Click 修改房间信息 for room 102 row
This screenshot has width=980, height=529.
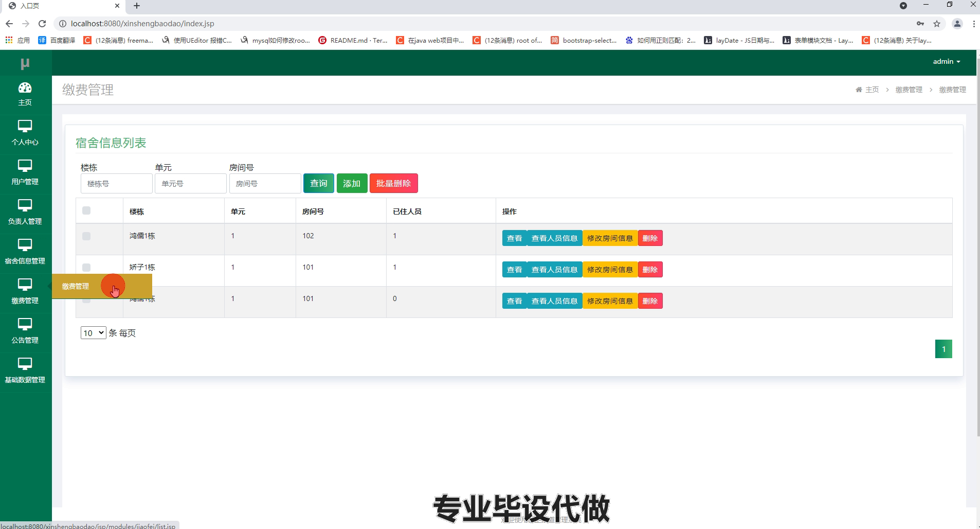(610, 238)
